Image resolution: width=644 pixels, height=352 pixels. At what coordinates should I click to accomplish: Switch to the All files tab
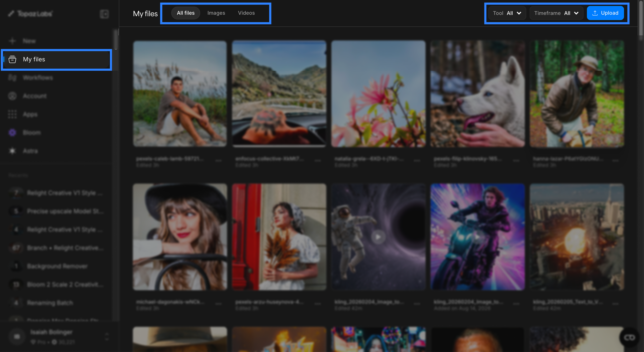tap(185, 13)
